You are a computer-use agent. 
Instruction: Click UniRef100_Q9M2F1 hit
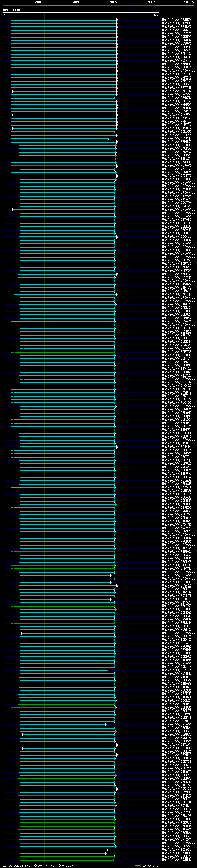[x=177, y=78]
